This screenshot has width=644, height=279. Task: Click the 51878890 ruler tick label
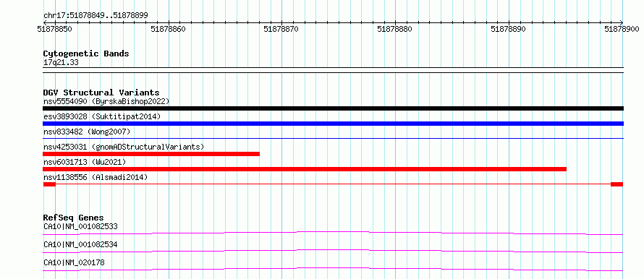509,29
